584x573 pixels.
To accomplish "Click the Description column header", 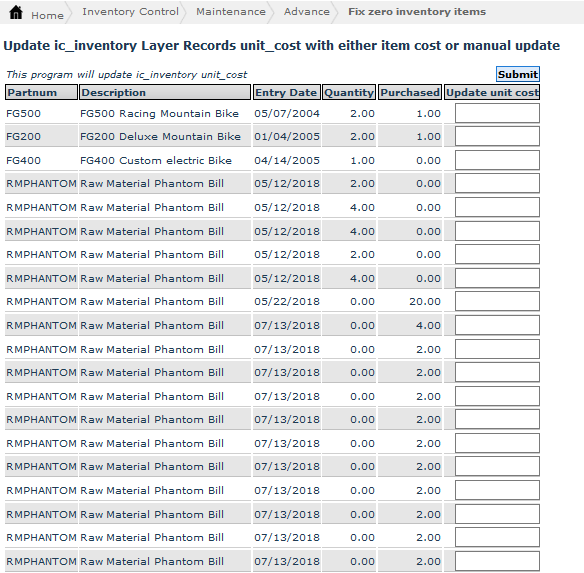I will click(x=165, y=92).
